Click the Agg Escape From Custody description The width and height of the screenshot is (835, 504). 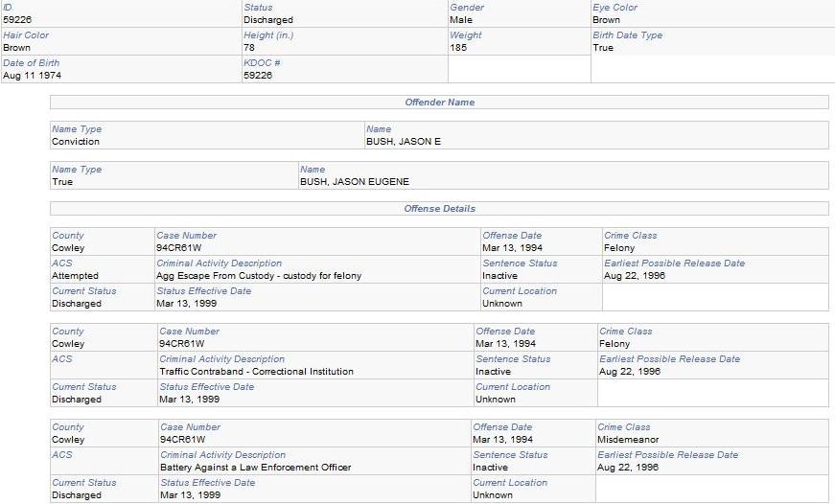pos(246,275)
